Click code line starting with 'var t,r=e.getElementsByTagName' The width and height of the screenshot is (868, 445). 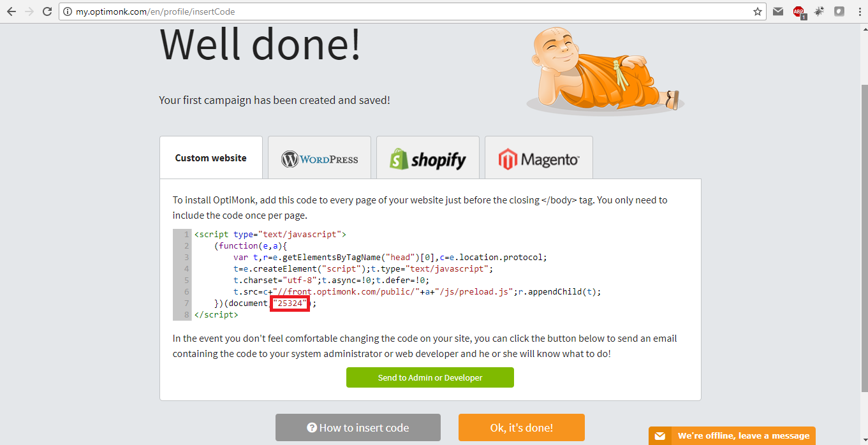[x=390, y=258]
